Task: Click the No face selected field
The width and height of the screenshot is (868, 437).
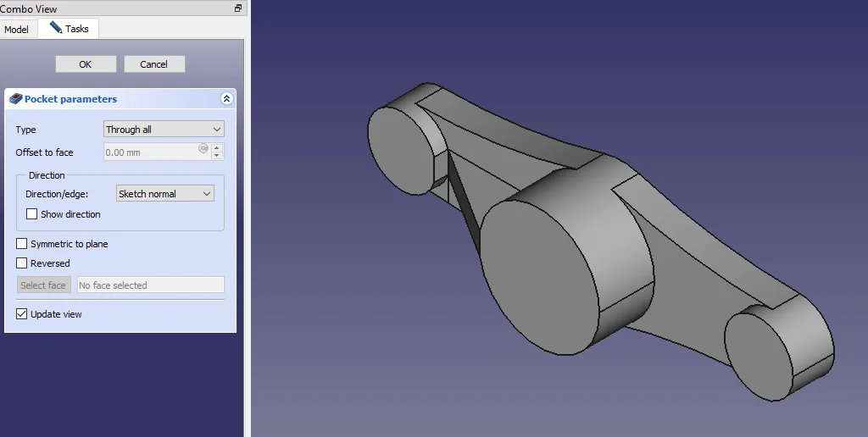Action: pos(151,285)
